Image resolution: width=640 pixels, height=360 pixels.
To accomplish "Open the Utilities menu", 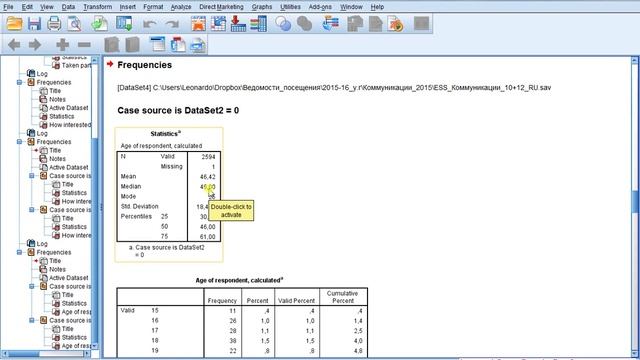I will pos(291,7).
